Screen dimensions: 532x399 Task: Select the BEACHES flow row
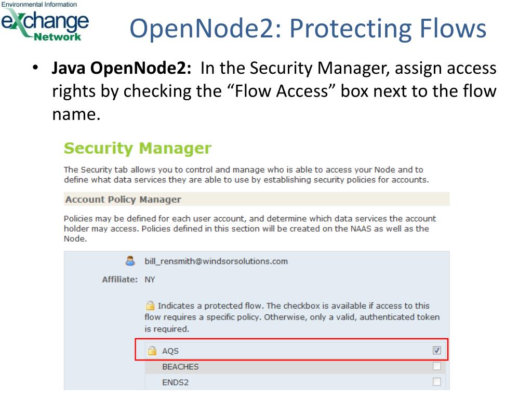[295, 366]
